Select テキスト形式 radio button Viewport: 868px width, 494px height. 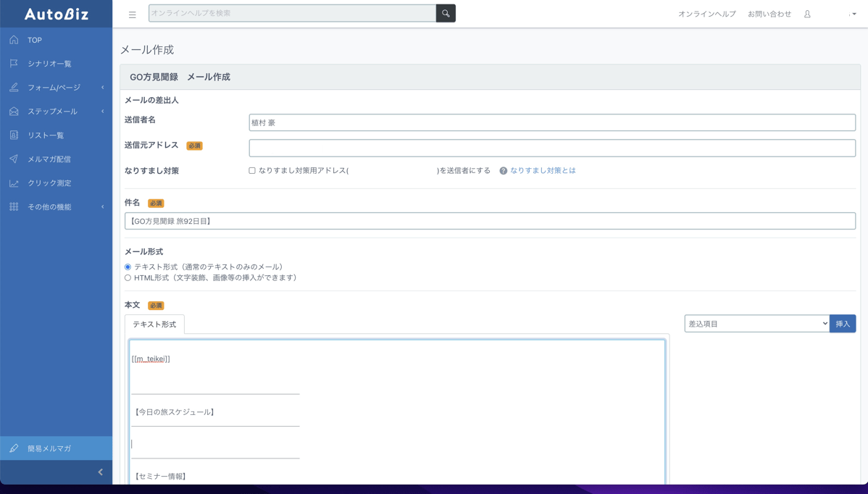pyautogui.click(x=128, y=267)
